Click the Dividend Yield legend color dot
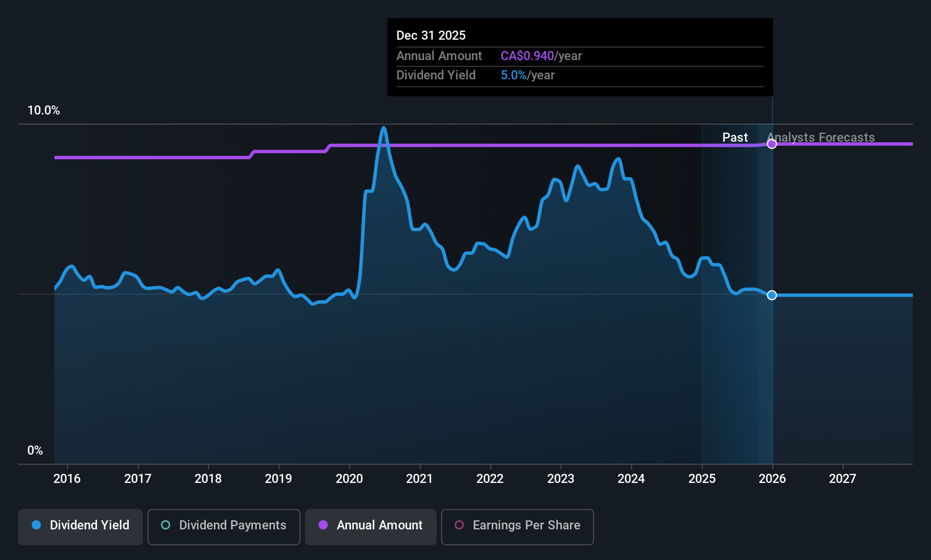 pyautogui.click(x=36, y=525)
